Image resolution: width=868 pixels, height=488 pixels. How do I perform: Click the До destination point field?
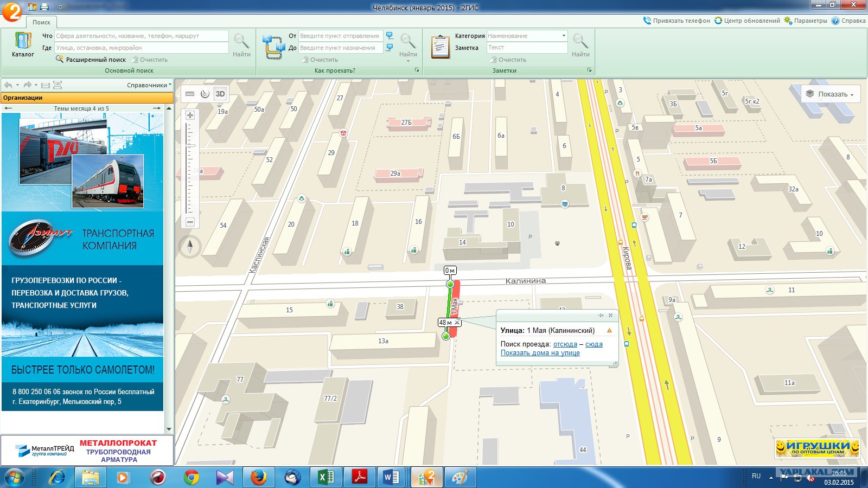point(341,48)
